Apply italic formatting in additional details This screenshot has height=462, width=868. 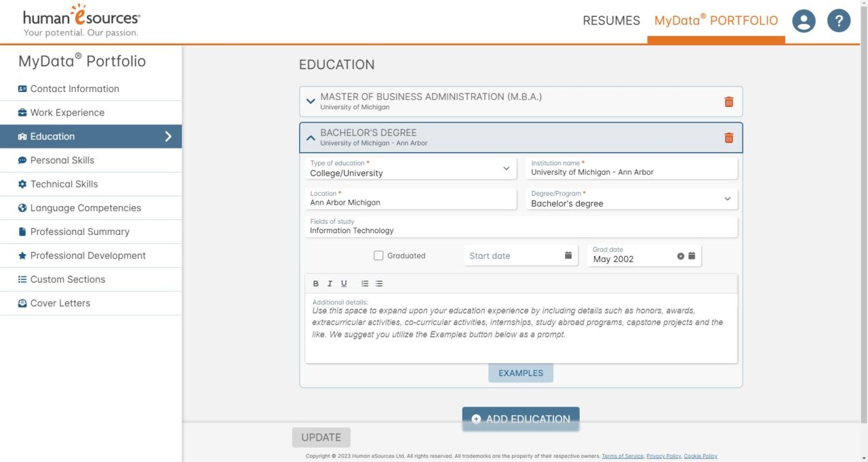[330, 283]
